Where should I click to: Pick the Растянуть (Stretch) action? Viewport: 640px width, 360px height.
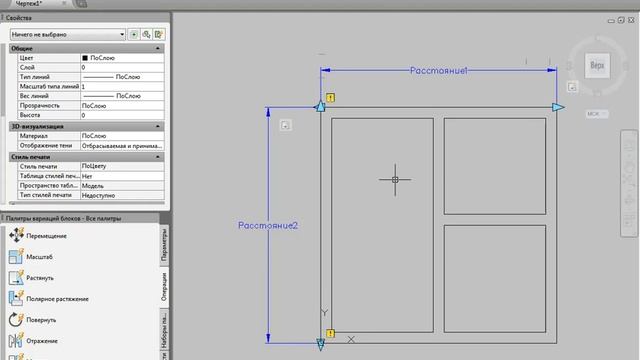pyautogui.click(x=31, y=278)
